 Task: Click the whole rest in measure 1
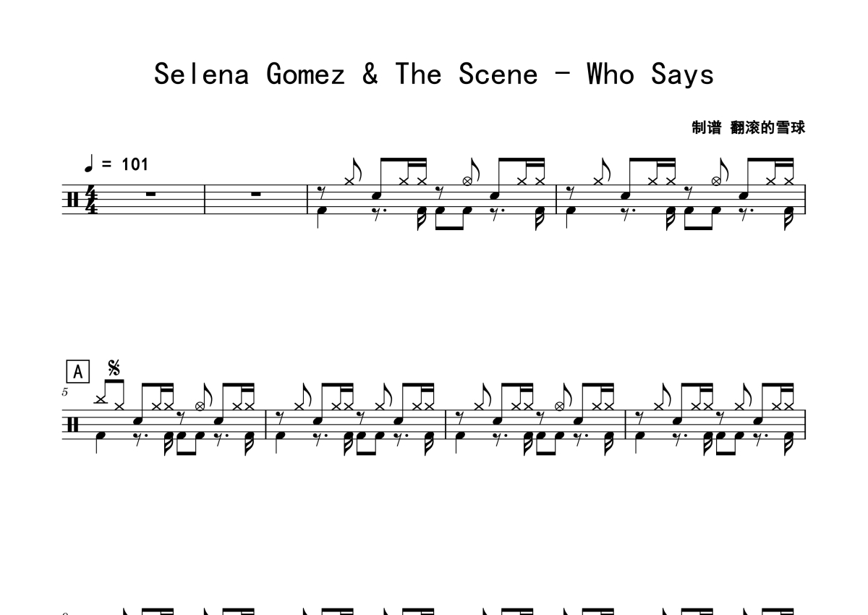tap(151, 194)
